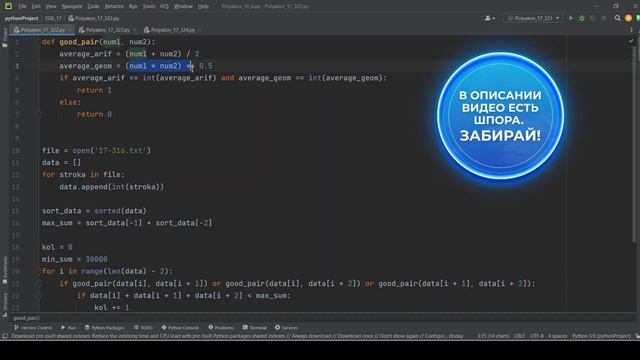Open the Run menu in menu bar

133,6
